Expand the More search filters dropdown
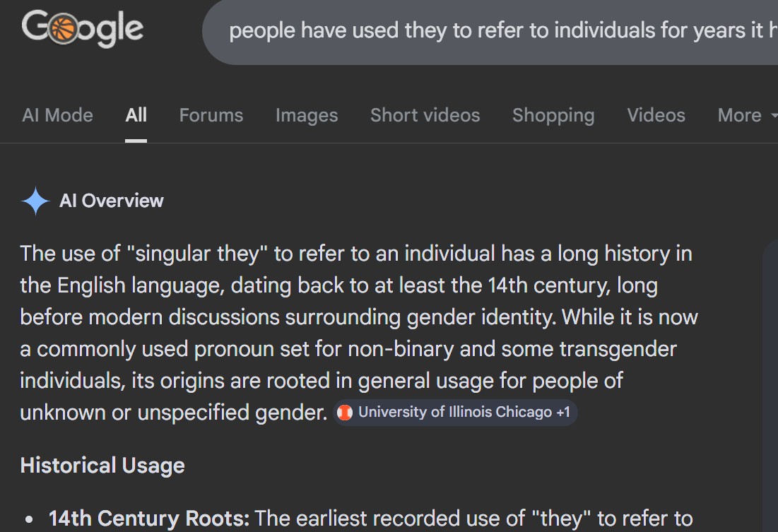Viewport: 778px width, 532px height. (x=747, y=115)
